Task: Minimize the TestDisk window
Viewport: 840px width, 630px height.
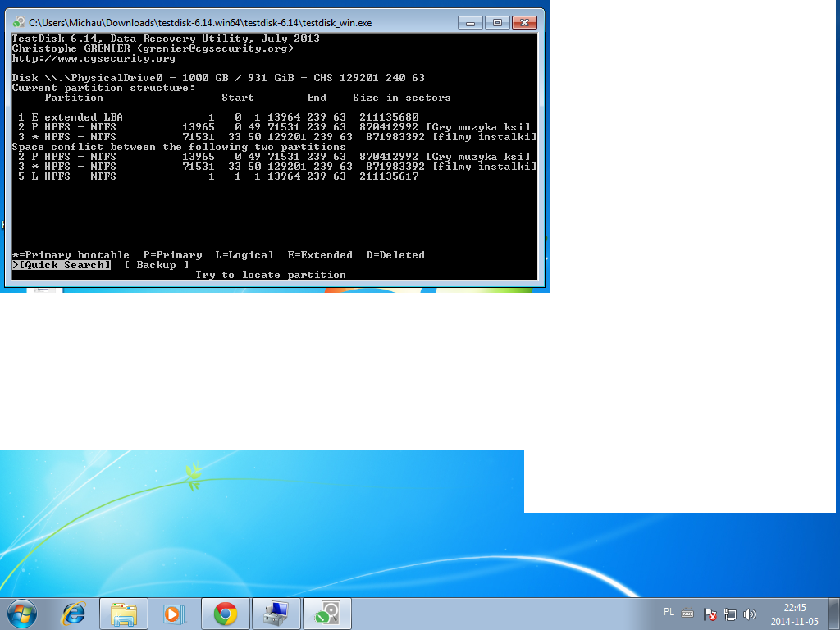Action: click(x=471, y=22)
